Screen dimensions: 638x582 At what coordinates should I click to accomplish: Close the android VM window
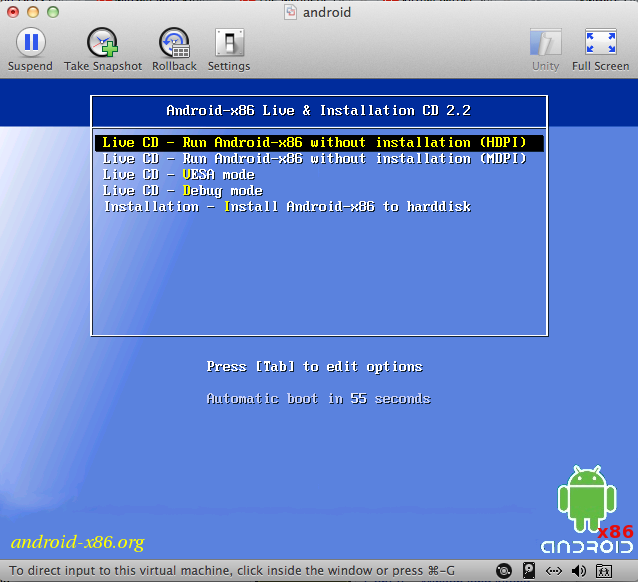[x=13, y=12]
